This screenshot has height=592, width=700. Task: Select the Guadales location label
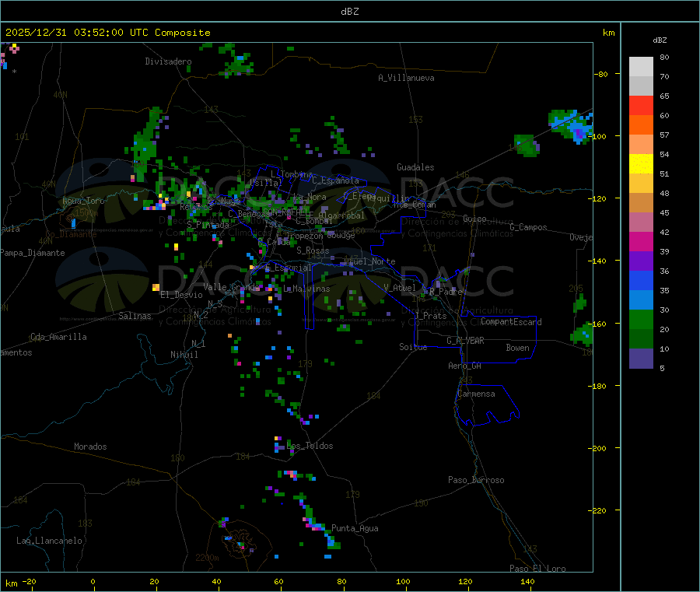(415, 167)
